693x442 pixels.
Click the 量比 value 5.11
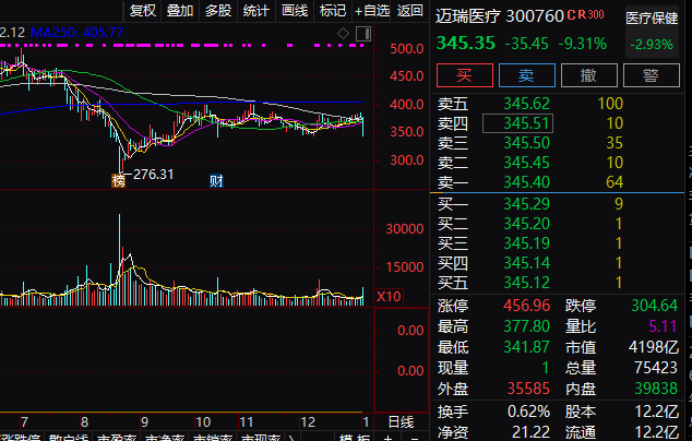click(663, 326)
